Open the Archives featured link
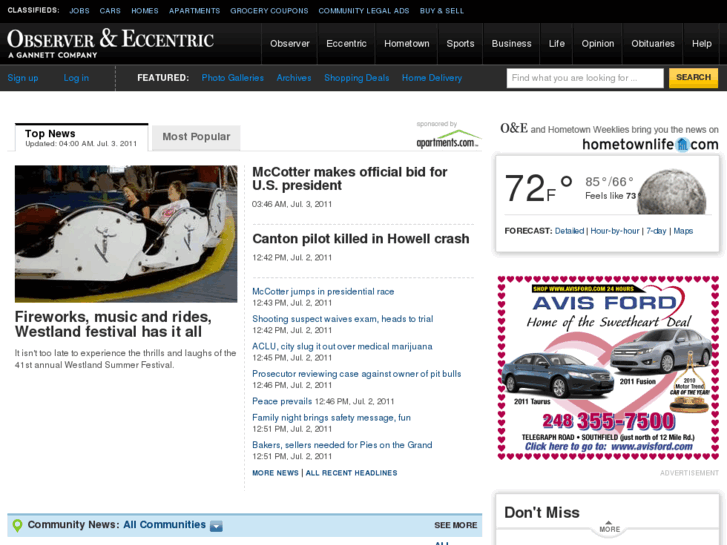The image size is (727, 545). (294, 78)
